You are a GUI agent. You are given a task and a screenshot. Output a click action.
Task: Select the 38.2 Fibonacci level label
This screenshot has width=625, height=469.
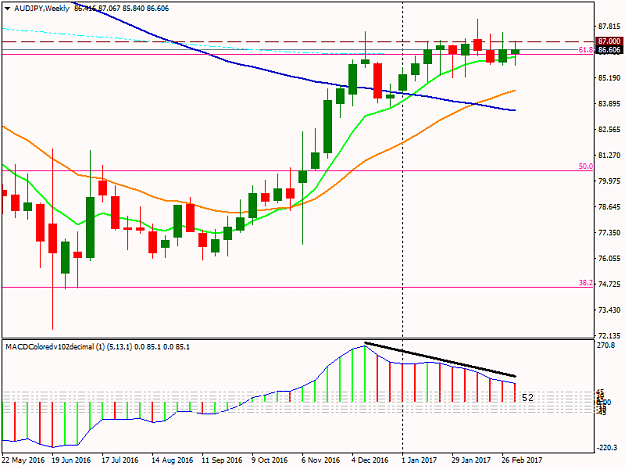[x=586, y=283]
